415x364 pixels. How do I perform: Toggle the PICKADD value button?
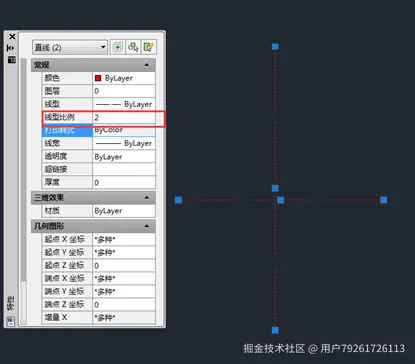[x=117, y=47]
